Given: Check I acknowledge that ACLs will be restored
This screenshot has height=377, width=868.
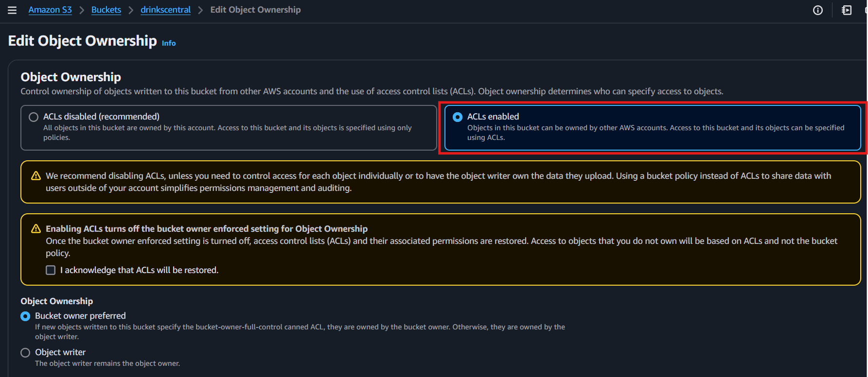Looking at the screenshot, I should click(51, 270).
